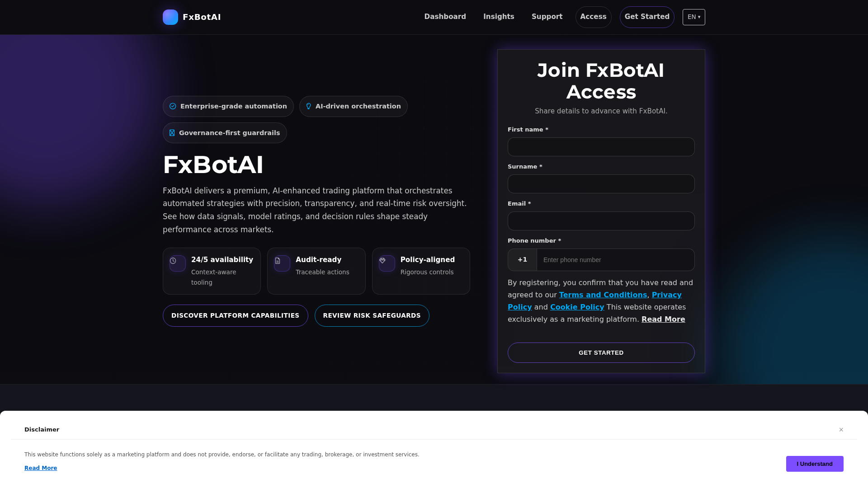The height and width of the screenshot is (488, 868).
Task: Click the 24/5 availability card title
Action: tap(222, 260)
